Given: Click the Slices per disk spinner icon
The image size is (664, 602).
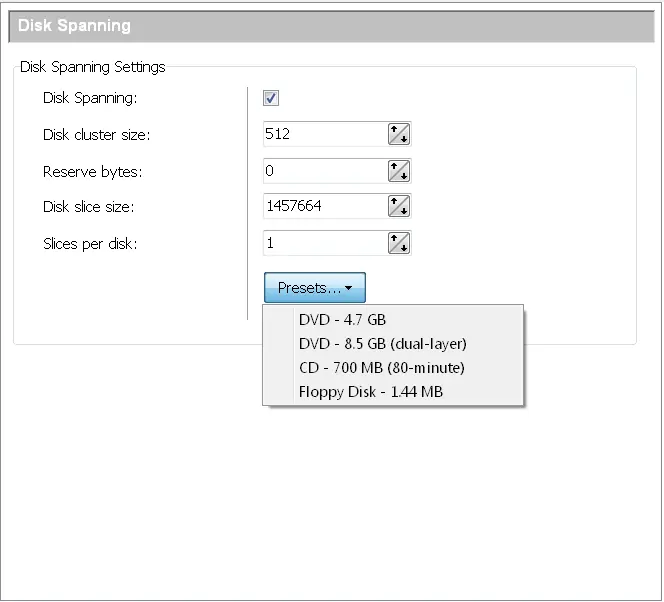Looking at the screenshot, I should [x=398, y=243].
